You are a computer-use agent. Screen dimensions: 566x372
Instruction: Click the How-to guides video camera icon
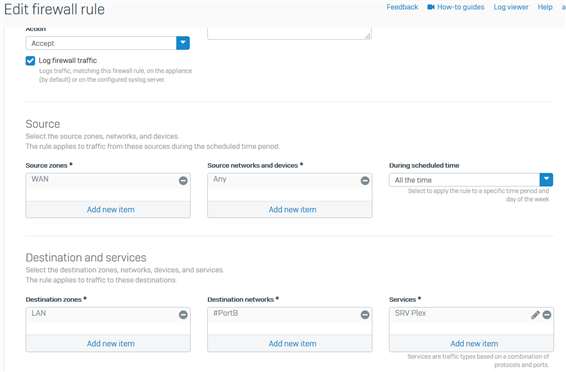pyautogui.click(x=431, y=7)
